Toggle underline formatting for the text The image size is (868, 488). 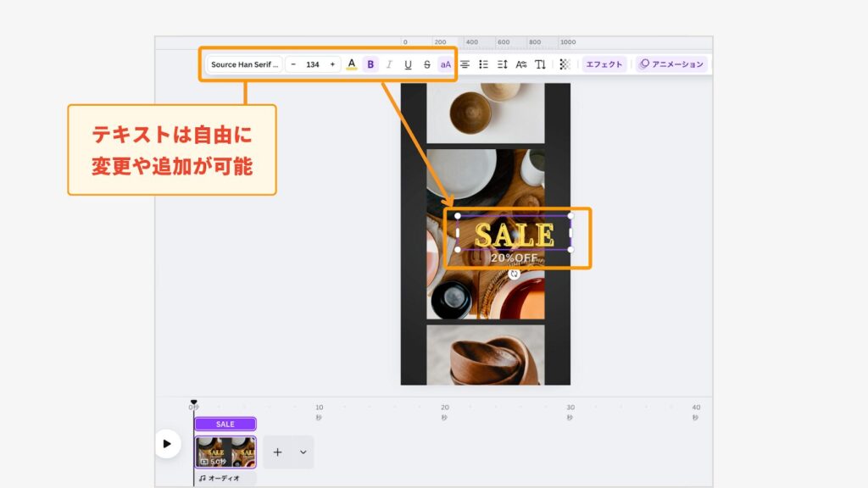[408, 64]
